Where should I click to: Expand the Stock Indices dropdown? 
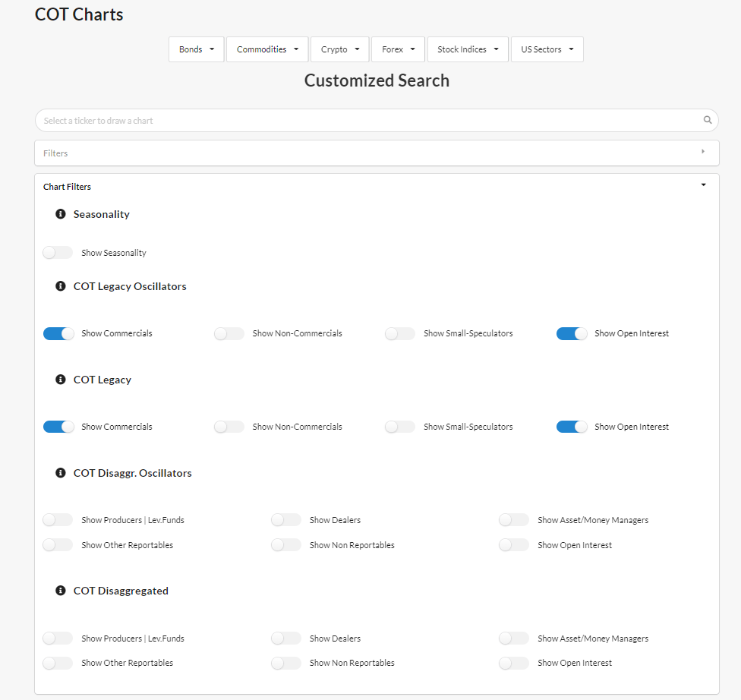[467, 49]
